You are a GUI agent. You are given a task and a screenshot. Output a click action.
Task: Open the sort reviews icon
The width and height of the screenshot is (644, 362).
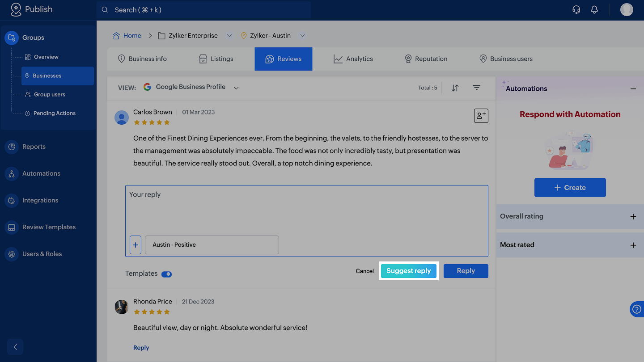[455, 88]
